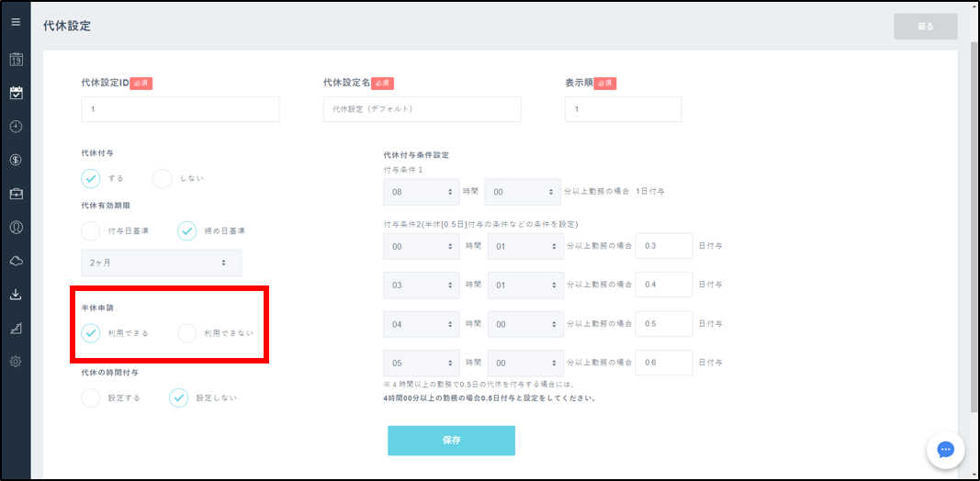
Task: Open the user profile icon in sidebar
Action: (x=16, y=227)
